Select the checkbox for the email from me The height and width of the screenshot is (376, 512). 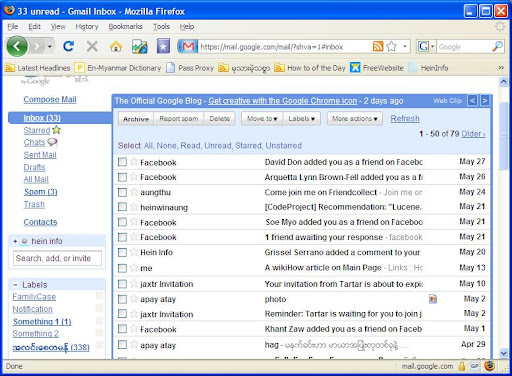pyautogui.click(x=122, y=268)
